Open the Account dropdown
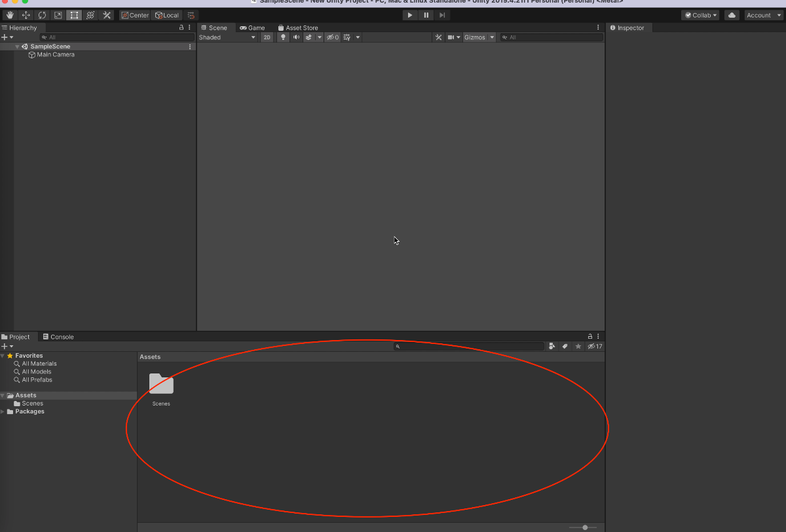 (764, 15)
